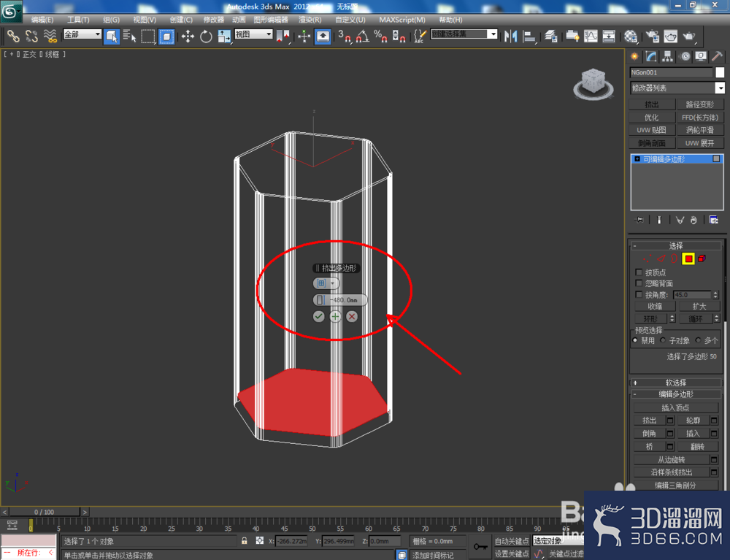Confirm extrude with the green checkmark
Screen dimensions: 730x560
point(318,317)
